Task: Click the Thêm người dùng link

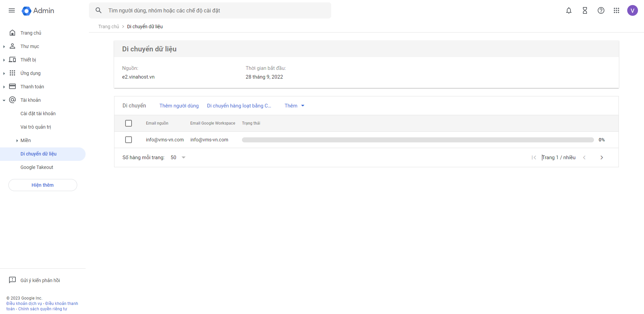Action: click(179, 106)
